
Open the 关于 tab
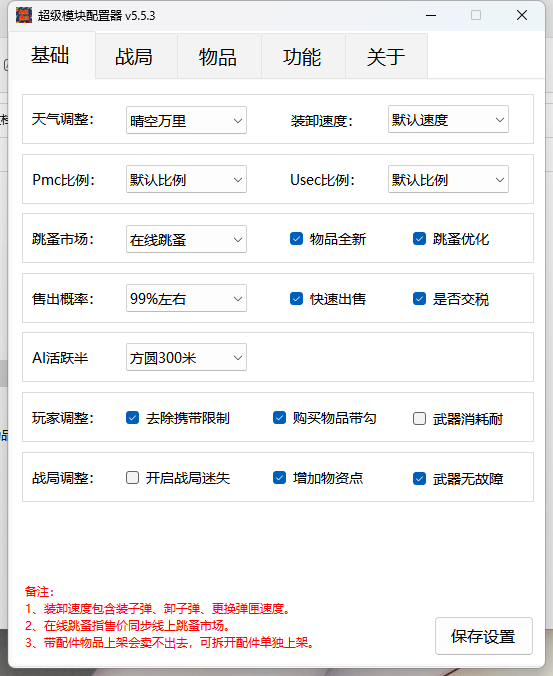pos(387,56)
